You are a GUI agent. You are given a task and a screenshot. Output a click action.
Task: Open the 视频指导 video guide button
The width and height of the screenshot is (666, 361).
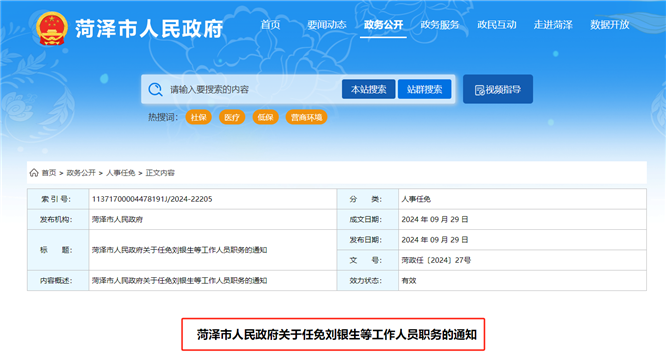498,89
